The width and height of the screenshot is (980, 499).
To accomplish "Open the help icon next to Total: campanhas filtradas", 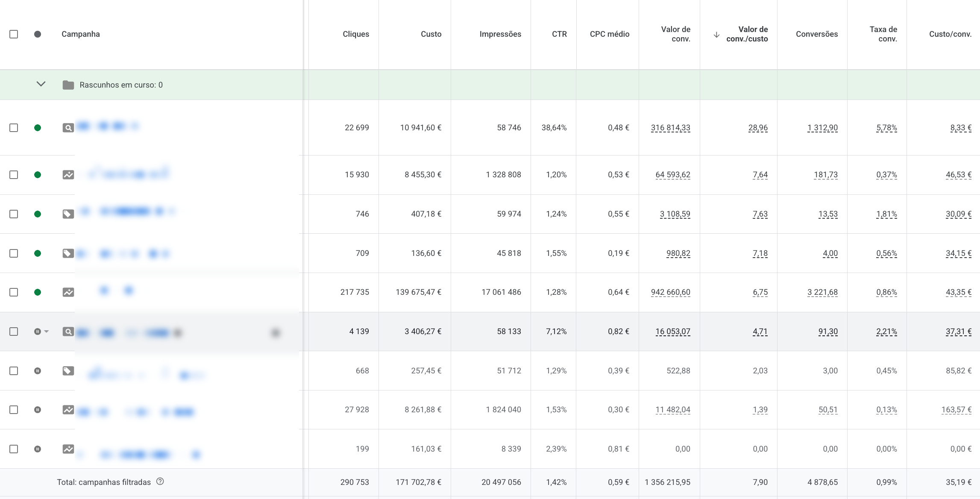I will 160,481.
